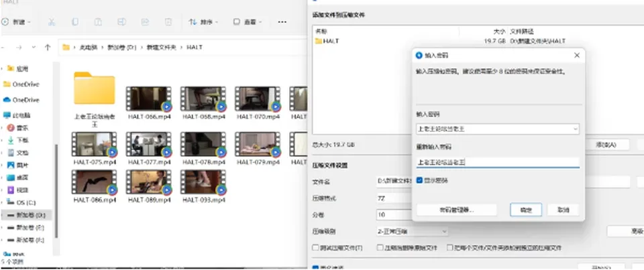The width and height of the screenshot is (644, 270).
Task: Open the yellow-folder OneDrive entry in sidebar
Action: (x=21, y=84)
